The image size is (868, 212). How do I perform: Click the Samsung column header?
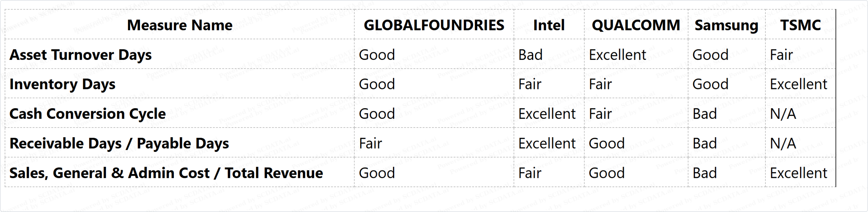click(x=727, y=25)
